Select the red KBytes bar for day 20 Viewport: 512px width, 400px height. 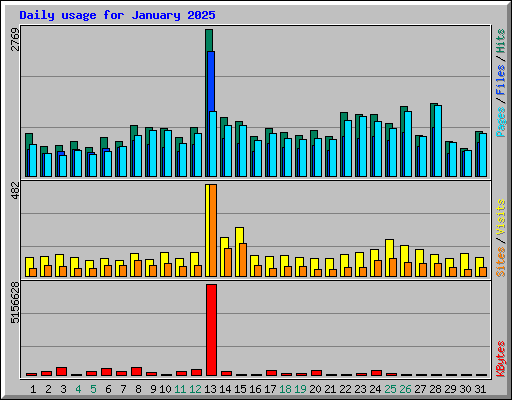pyautogui.click(x=317, y=373)
